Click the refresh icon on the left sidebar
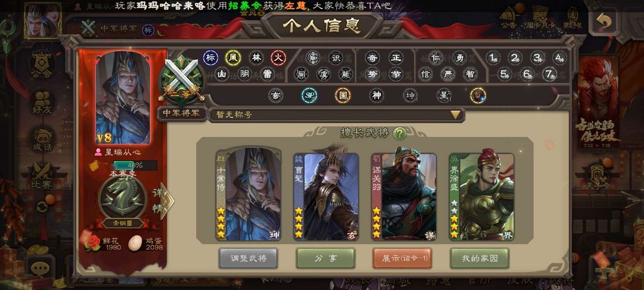This screenshot has width=644, height=290. pos(42,206)
